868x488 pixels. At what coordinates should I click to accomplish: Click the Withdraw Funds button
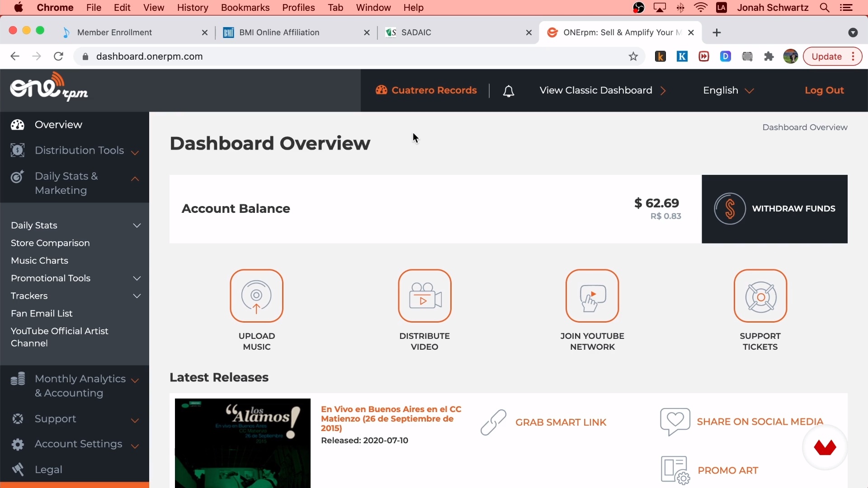click(774, 209)
